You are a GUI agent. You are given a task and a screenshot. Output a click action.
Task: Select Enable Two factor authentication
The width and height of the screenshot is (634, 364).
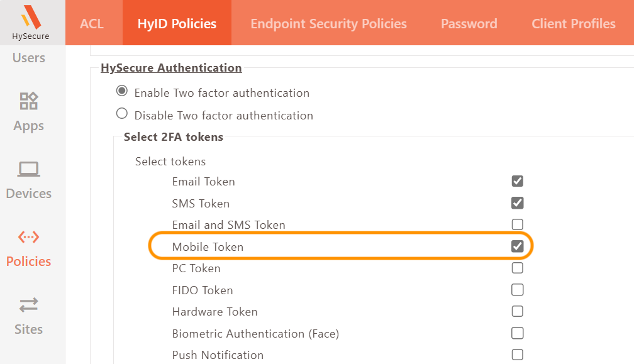coord(122,91)
